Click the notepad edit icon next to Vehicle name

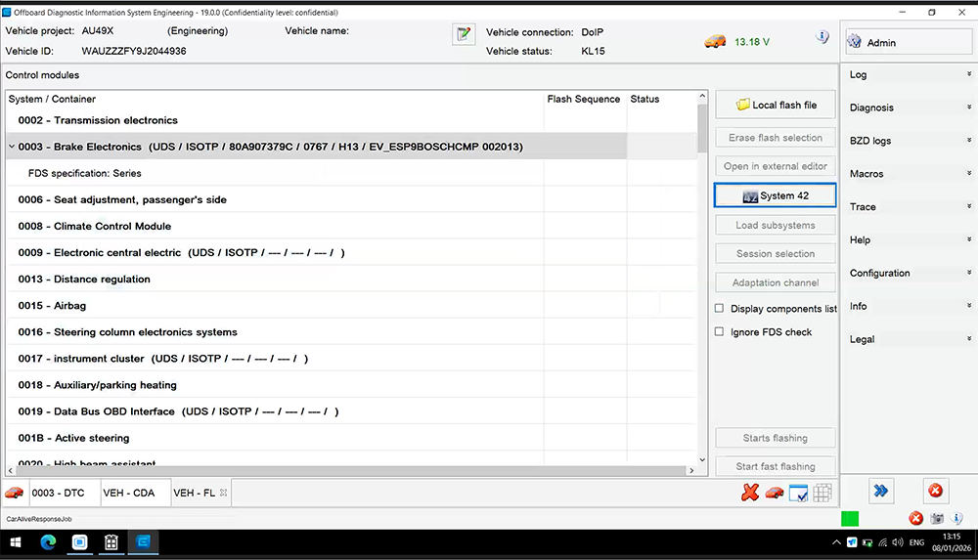click(x=463, y=35)
